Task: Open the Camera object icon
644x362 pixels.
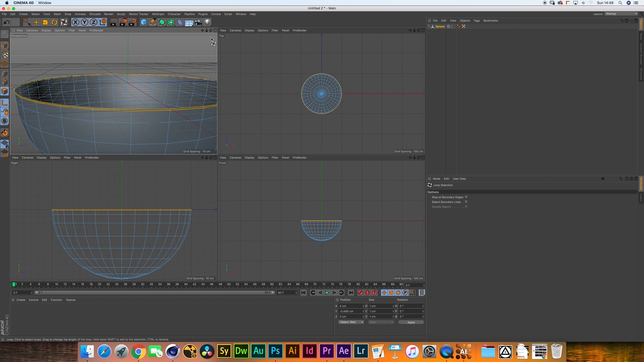Action: pos(198,22)
